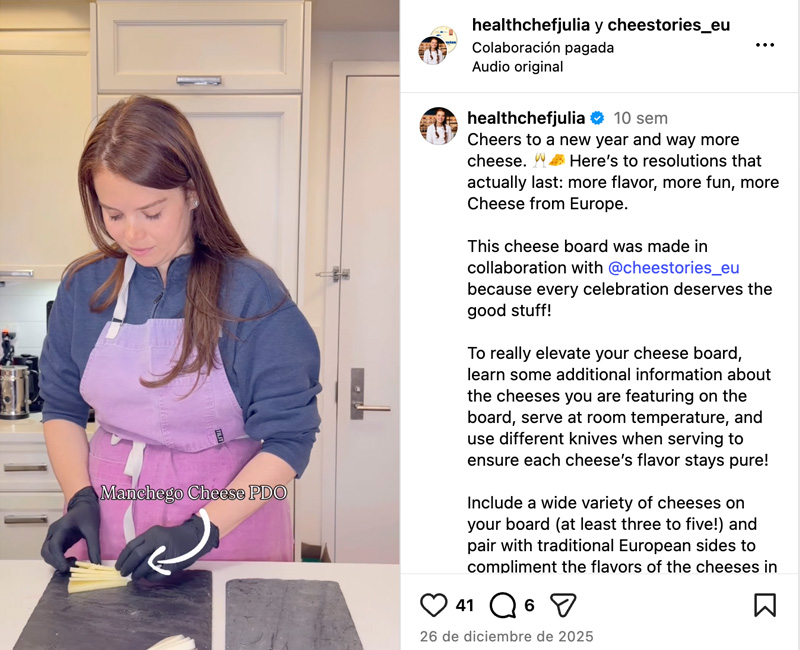Open healthchefjulia username in caption
The height and width of the screenshot is (650, 800).
point(526,118)
